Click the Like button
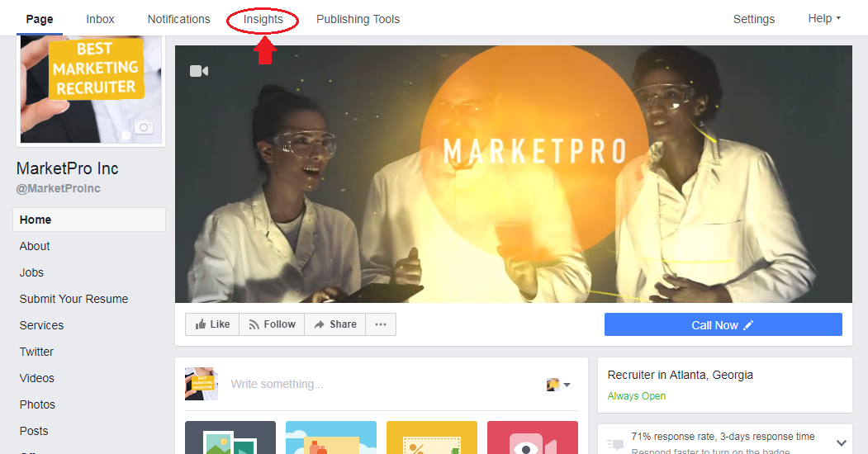The image size is (868, 454). tap(212, 324)
